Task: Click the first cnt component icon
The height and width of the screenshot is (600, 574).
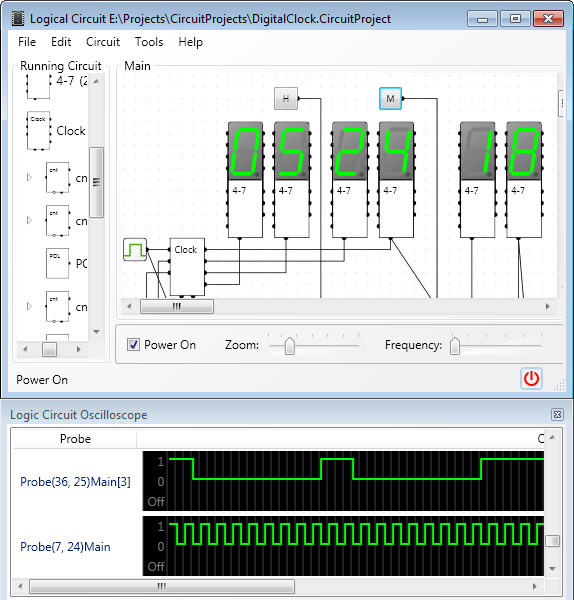Action: click(x=57, y=178)
